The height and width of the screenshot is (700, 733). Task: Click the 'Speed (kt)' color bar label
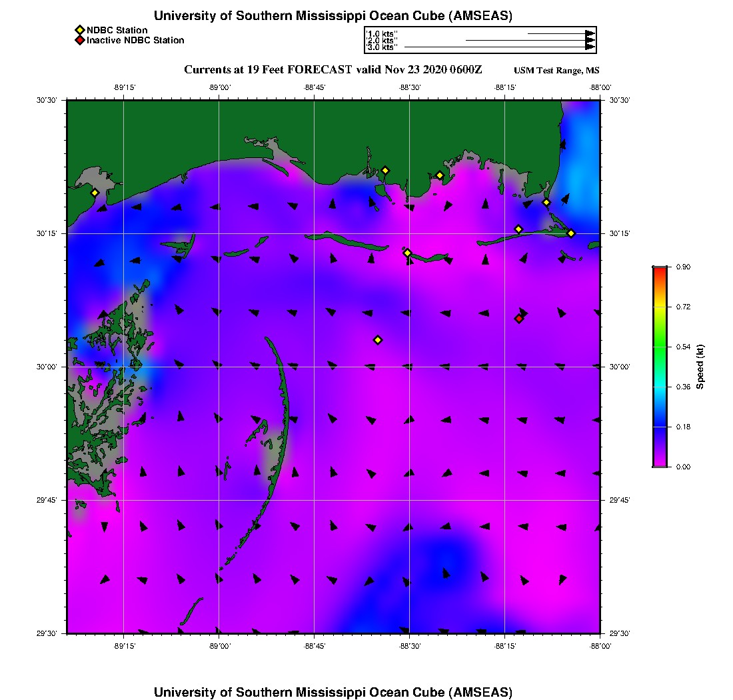click(x=700, y=367)
